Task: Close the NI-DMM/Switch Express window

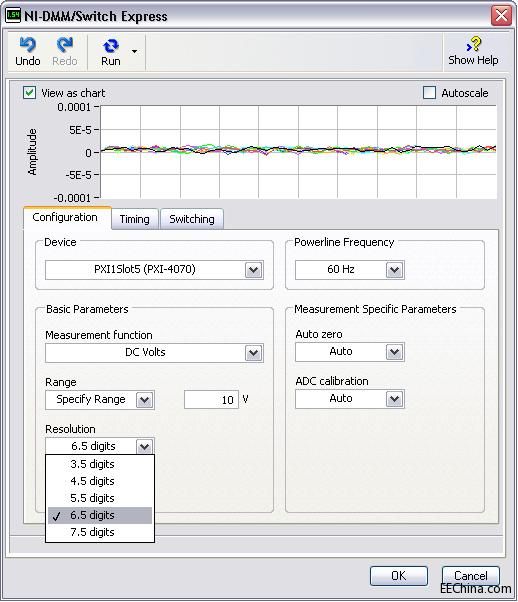Action: pyautogui.click(x=501, y=16)
